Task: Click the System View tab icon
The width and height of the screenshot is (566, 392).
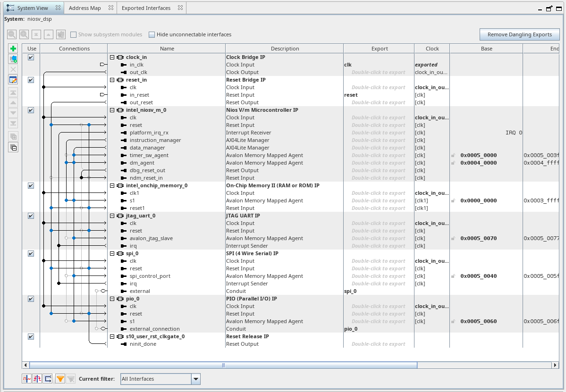Action: [10, 8]
